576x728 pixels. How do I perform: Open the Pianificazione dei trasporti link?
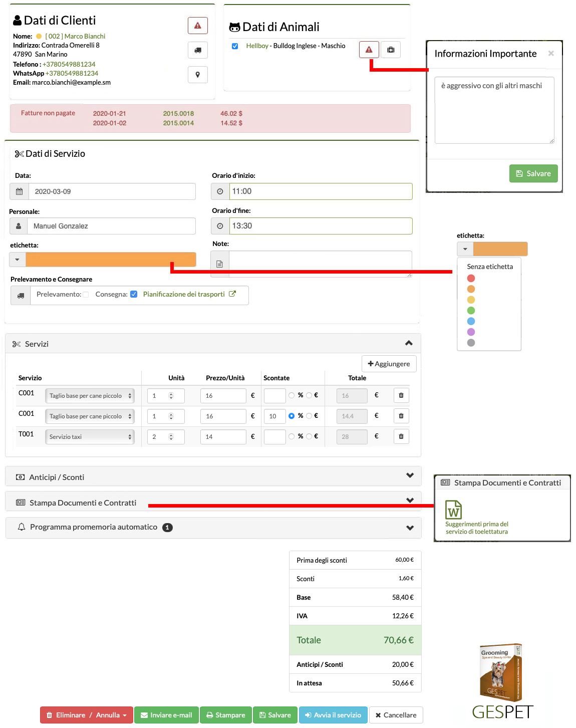[189, 294]
